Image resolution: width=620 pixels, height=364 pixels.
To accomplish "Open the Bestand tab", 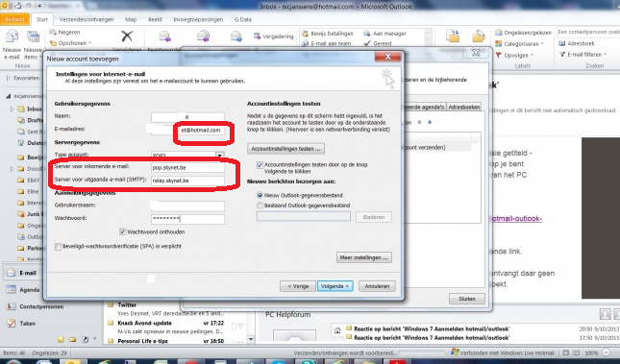I will coord(14,19).
